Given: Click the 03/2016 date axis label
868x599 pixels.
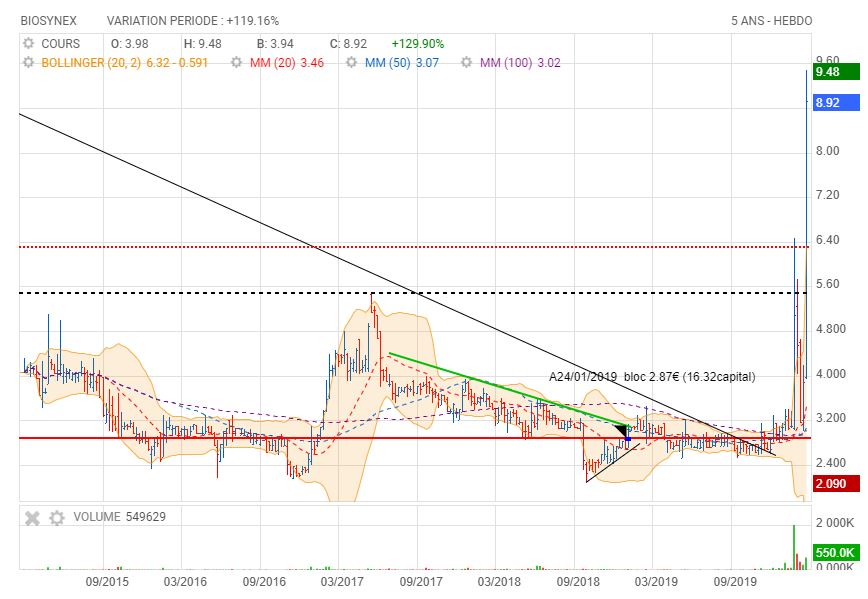Looking at the screenshot, I should (185, 582).
